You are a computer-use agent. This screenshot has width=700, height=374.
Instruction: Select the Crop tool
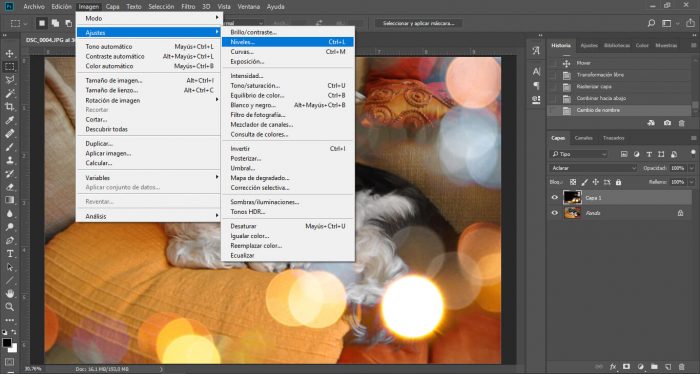click(x=9, y=107)
